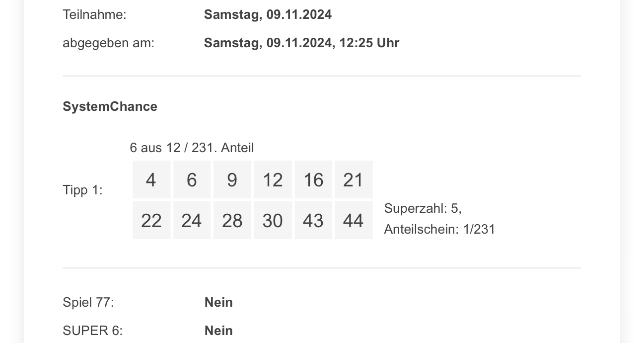Viewport: 644px width, 343px height.
Task: Click the Spiel 77 Nein value
Action: pyautogui.click(x=218, y=302)
